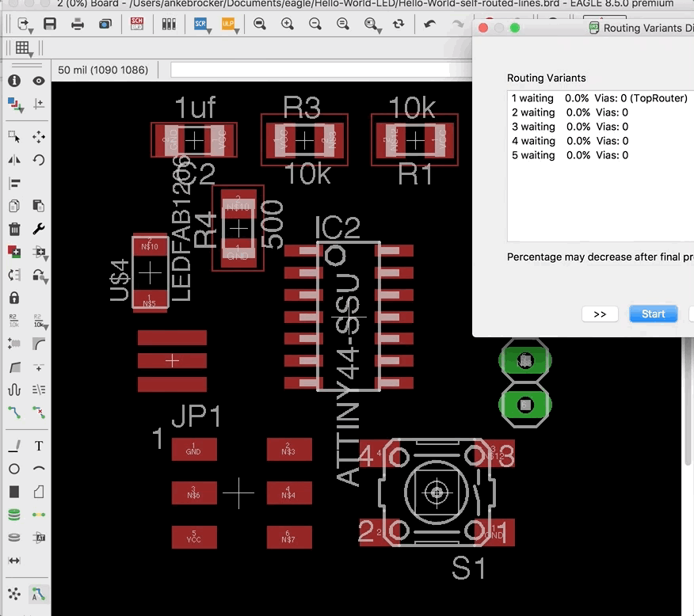The width and height of the screenshot is (694, 616).
Task: Focus the command line input field
Action: 321,70
